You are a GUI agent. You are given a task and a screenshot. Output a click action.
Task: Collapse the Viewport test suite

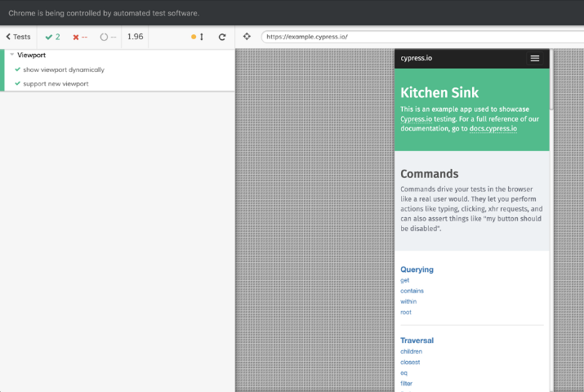coord(12,55)
